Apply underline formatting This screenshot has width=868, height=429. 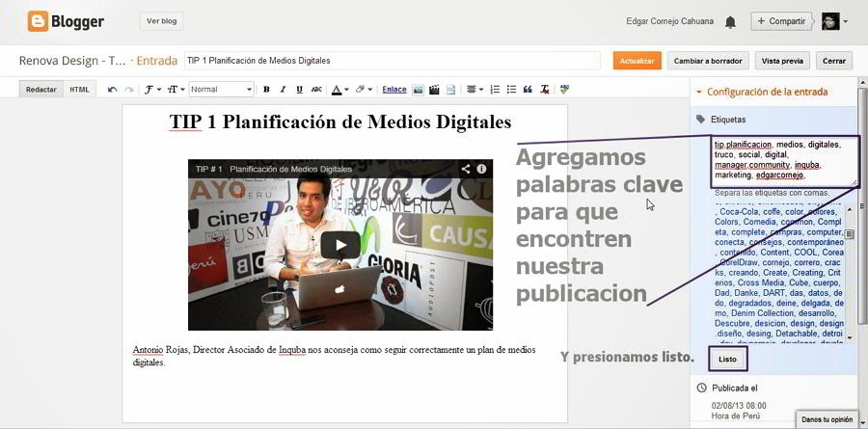pyautogui.click(x=300, y=89)
